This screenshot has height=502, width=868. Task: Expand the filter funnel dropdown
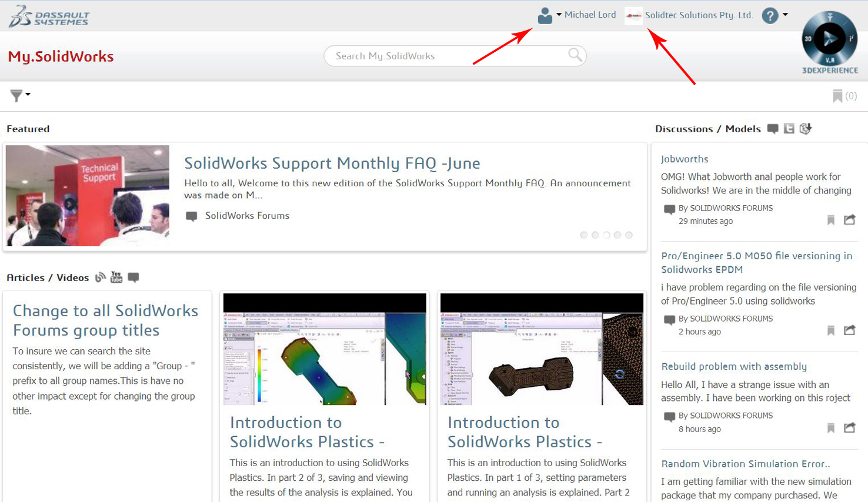coord(19,95)
